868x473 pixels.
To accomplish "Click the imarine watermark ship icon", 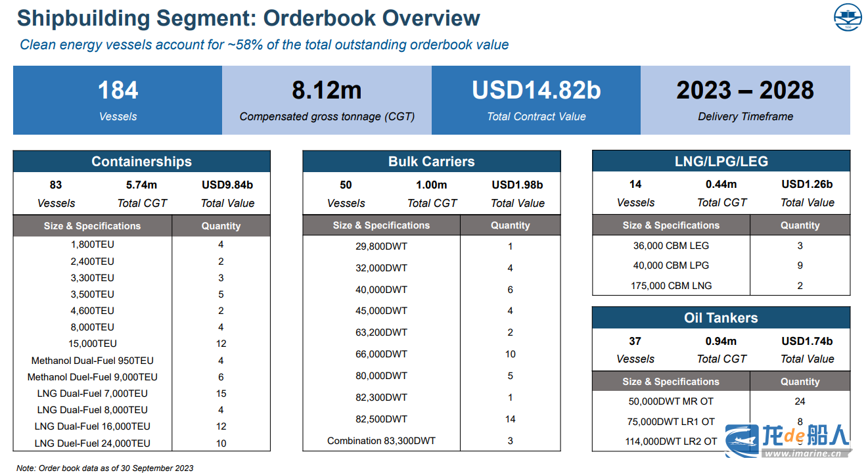I will point(742,438).
